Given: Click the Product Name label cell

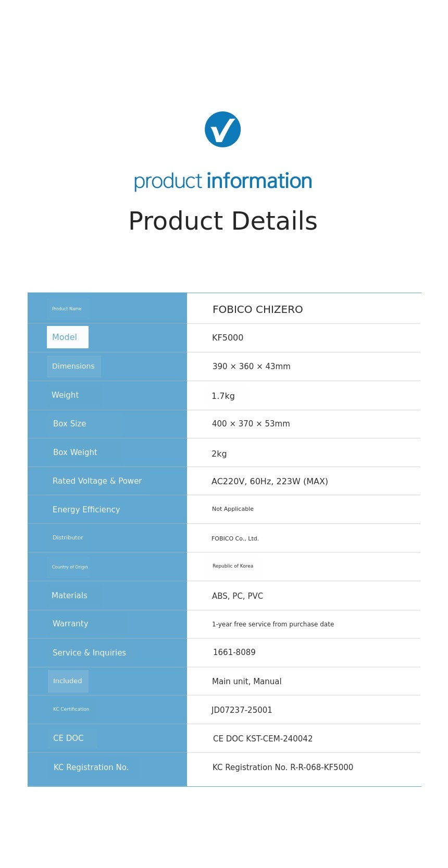Looking at the screenshot, I should pyautogui.click(x=67, y=309).
